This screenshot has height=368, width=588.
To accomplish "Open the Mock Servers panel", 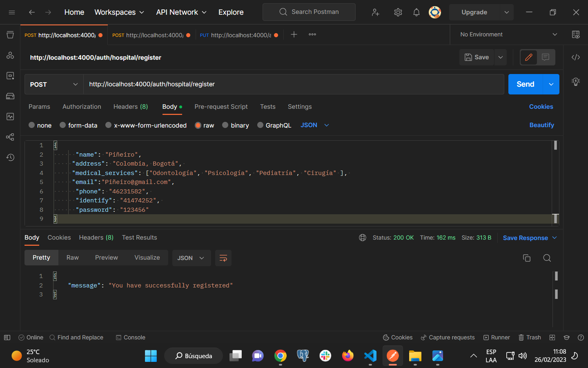I will (x=10, y=96).
